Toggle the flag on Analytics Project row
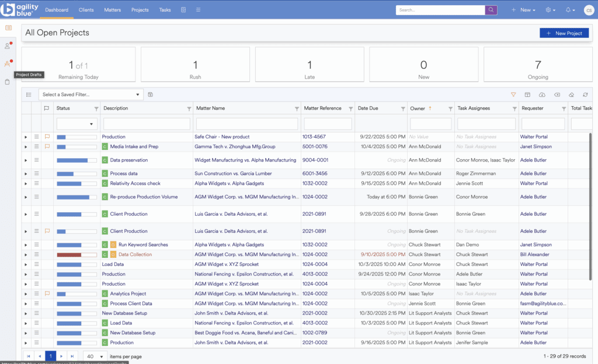The height and width of the screenshot is (364, 598). point(47,294)
